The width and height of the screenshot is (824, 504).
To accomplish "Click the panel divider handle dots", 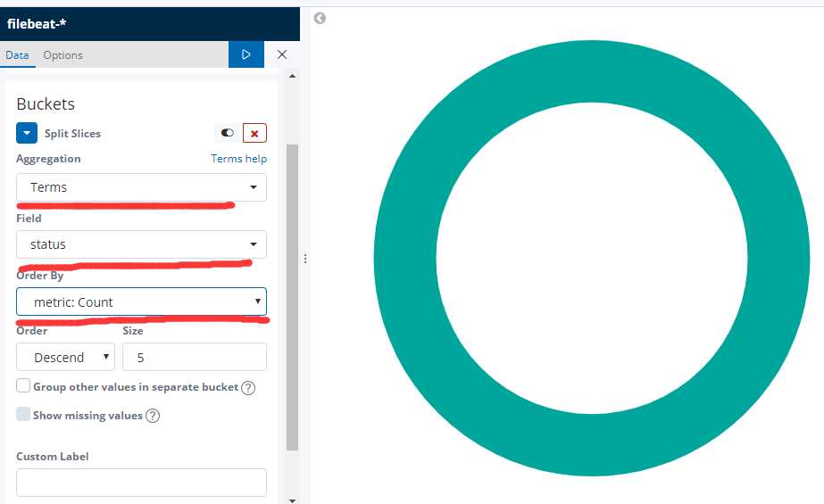I will click(305, 259).
